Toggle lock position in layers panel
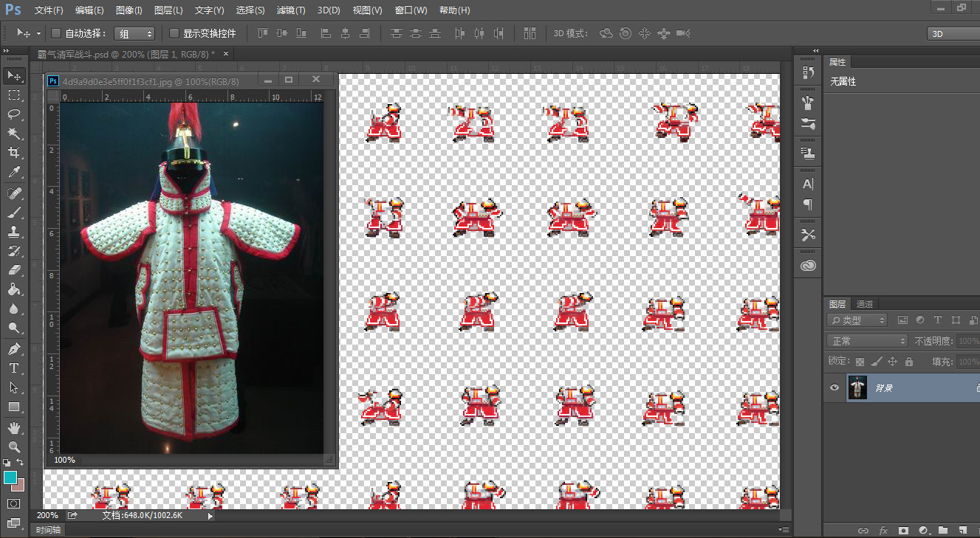 click(892, 362)
